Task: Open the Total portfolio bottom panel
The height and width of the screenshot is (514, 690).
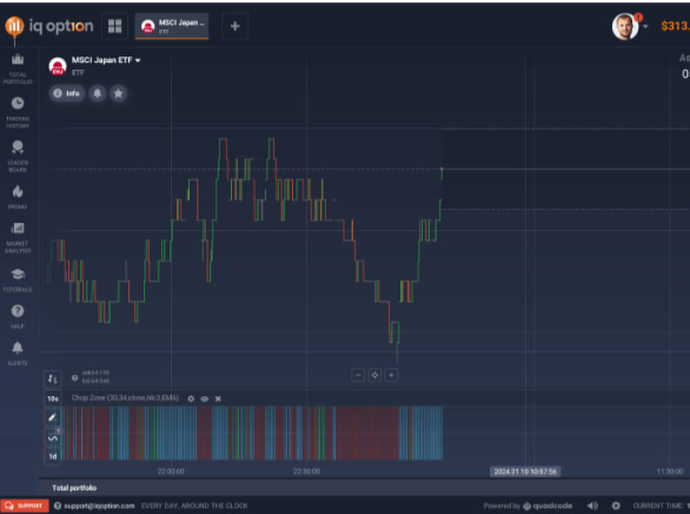Action: pyautogui.click(x=74, y=488)
